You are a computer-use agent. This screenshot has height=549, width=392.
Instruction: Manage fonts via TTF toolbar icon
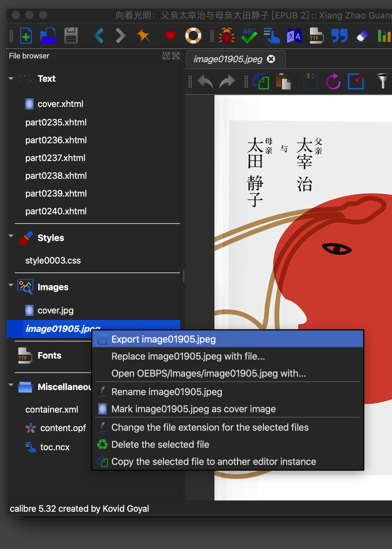tap(317, 36)
